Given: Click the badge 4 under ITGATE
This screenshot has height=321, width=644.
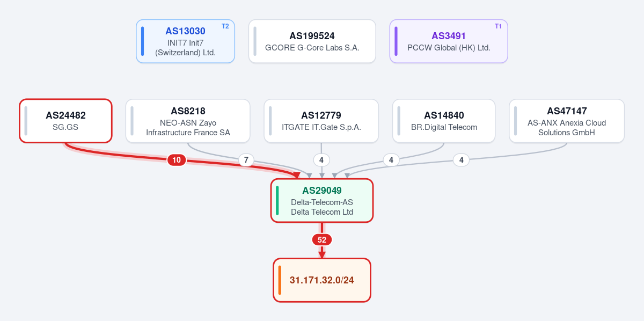Looking at the screenshot, I should coord(321,159).
